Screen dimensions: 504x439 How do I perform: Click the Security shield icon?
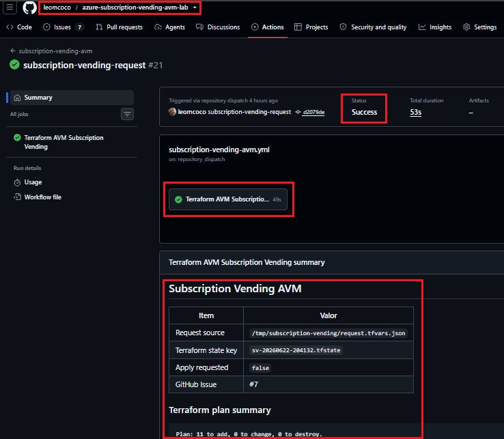point(343,27)
